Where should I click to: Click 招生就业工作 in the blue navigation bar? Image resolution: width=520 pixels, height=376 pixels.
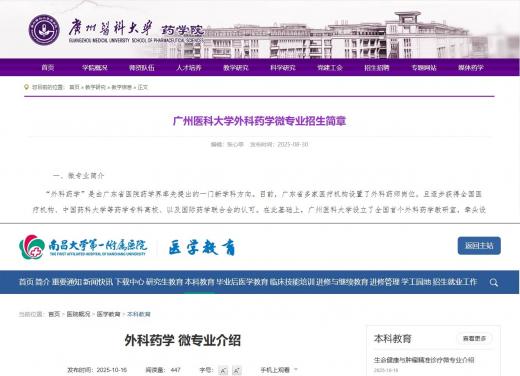click(x=455, y=282)
